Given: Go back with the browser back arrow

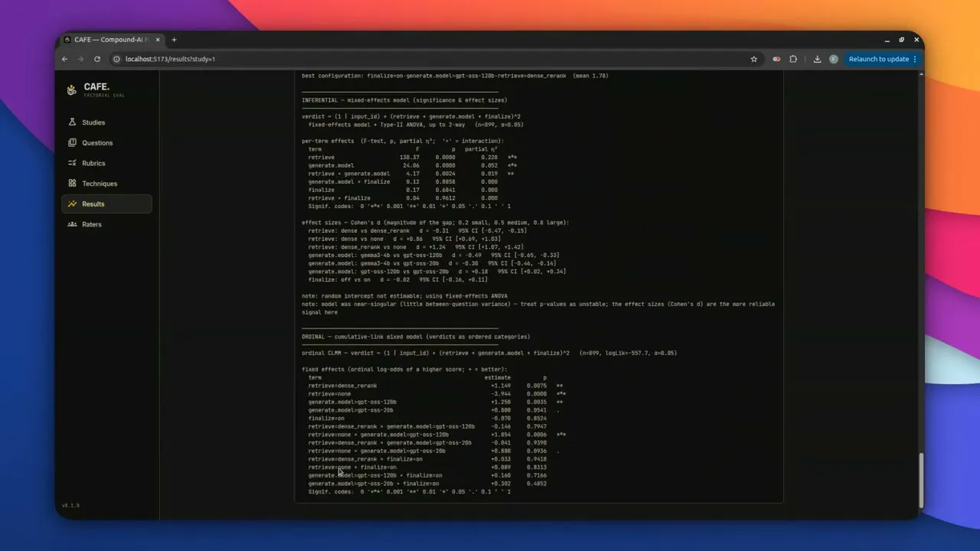Looking at the screenshot, I should pos(65,59).
